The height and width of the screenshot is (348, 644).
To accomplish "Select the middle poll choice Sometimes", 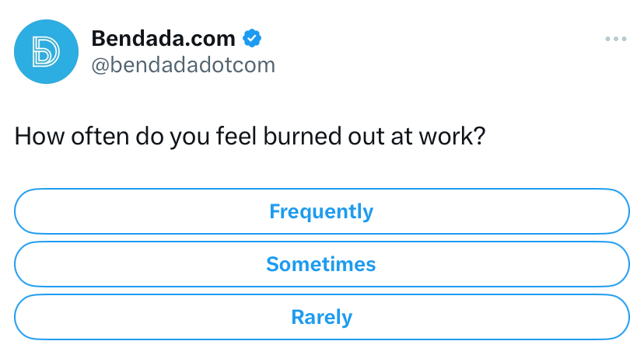I will pyautogui.click(x=321, y=264).
